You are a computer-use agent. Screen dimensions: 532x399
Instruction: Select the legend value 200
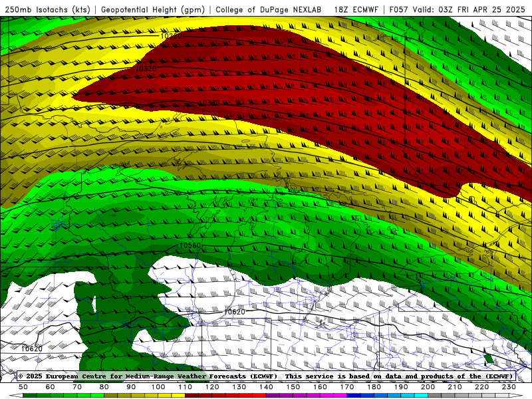pyautogui.click(x=428, y=387)
